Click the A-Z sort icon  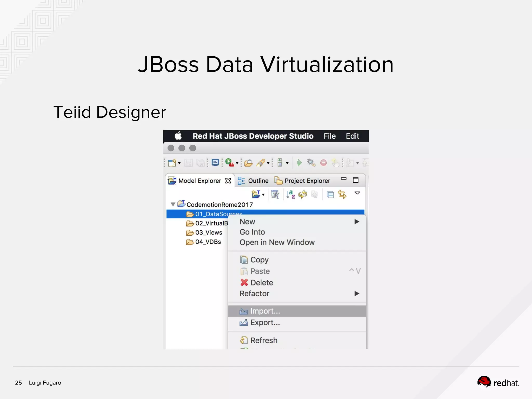[x=291, y=194]
